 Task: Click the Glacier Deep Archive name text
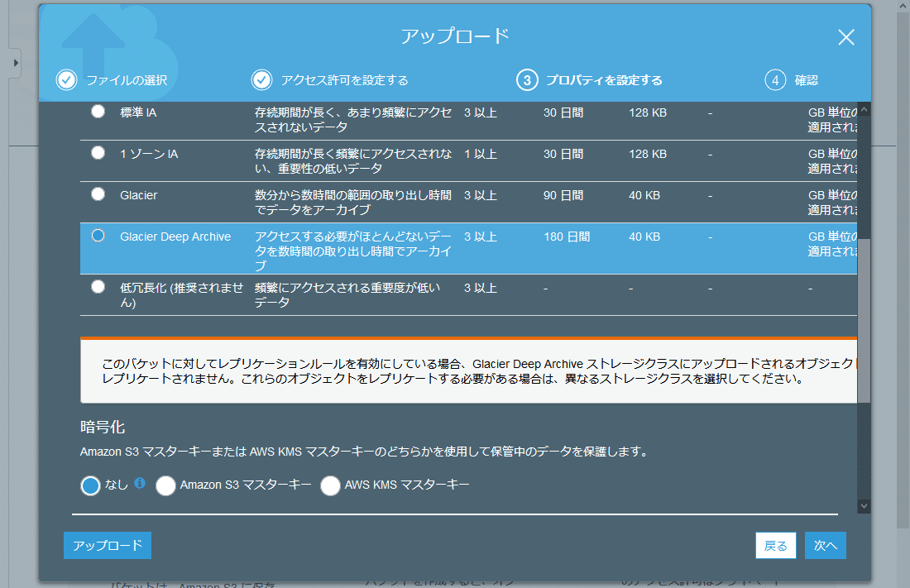[175, 237]
